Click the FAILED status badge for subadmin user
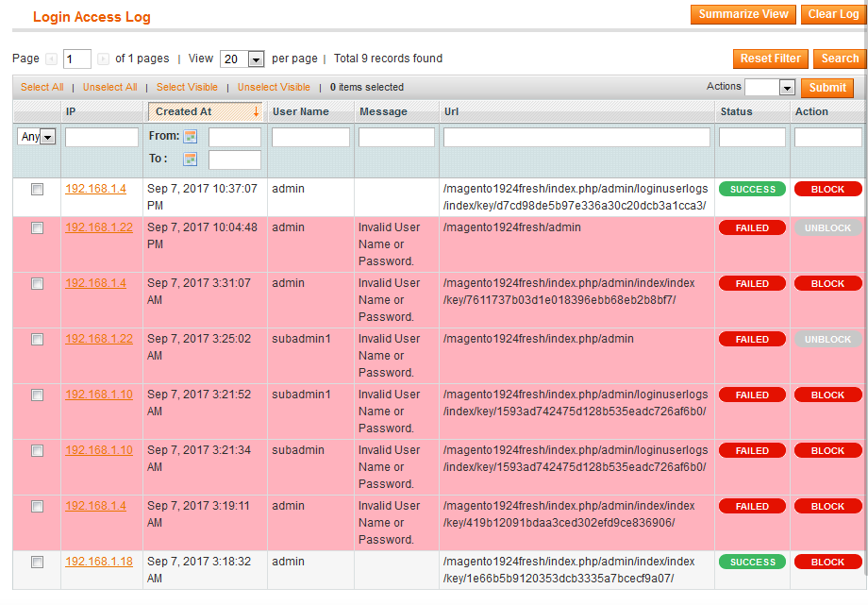This screenshot has height=605, width=868. click(x=752, y=451)
